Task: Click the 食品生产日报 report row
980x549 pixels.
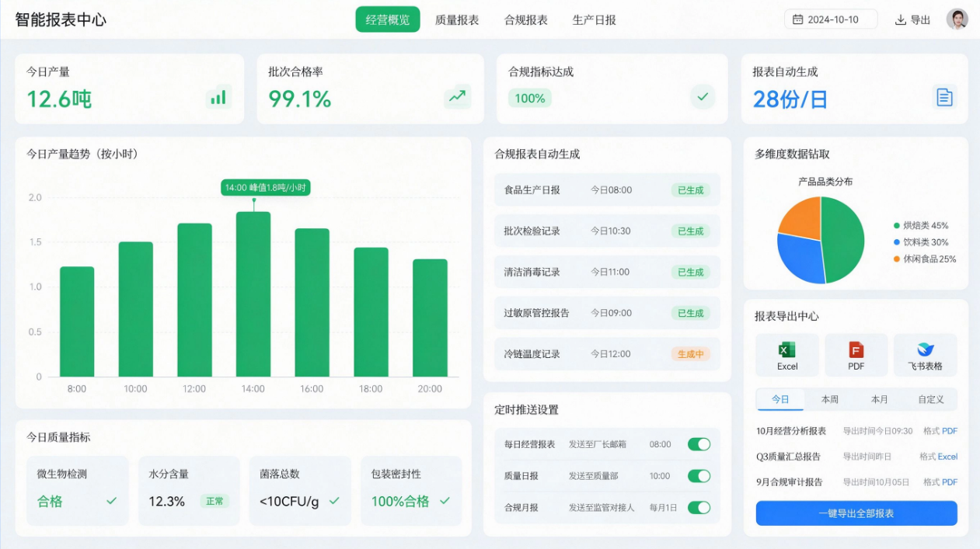Action: click(x=607, y=189)
